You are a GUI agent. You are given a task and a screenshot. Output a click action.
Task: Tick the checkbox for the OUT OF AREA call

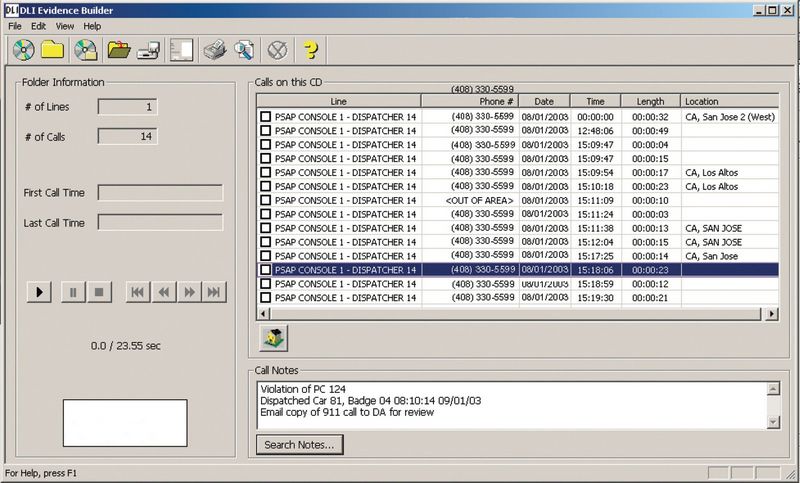266,200
